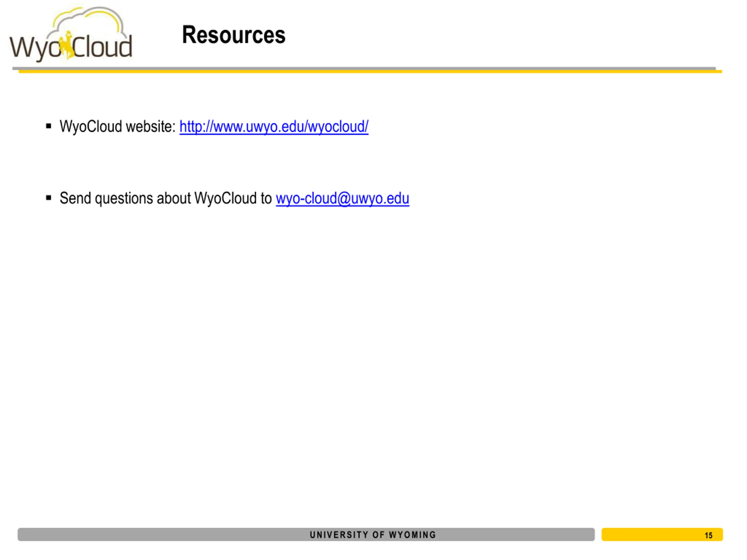Click the slide number 15
The width and height of the screenshot is (747, 560).
[x=708, y=535]
